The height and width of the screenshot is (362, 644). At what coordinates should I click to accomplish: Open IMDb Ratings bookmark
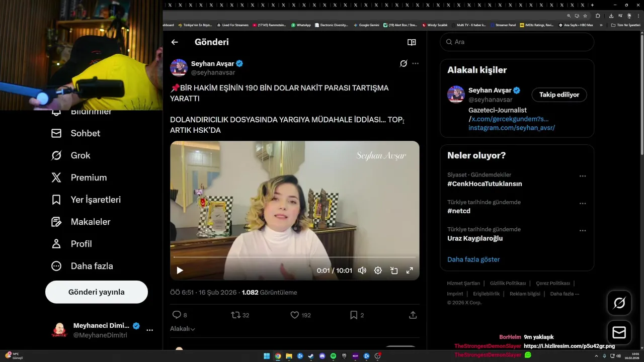537,25
